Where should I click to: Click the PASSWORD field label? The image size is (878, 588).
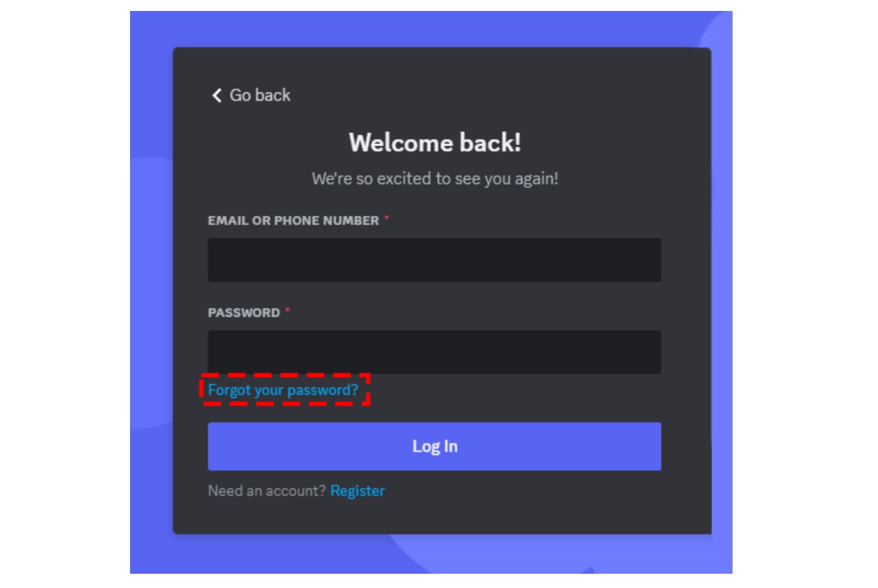(x=244, y=313)
